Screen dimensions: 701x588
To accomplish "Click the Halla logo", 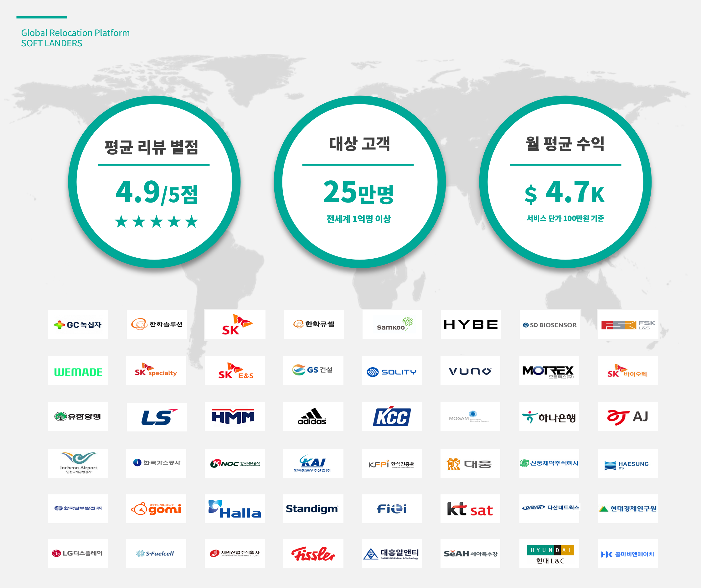I will [x=235, y=508].
